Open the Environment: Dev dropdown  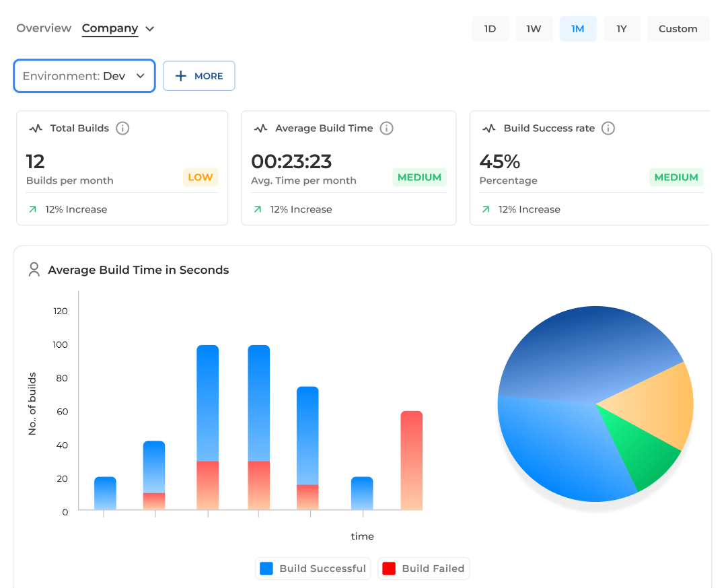point(84,76)
